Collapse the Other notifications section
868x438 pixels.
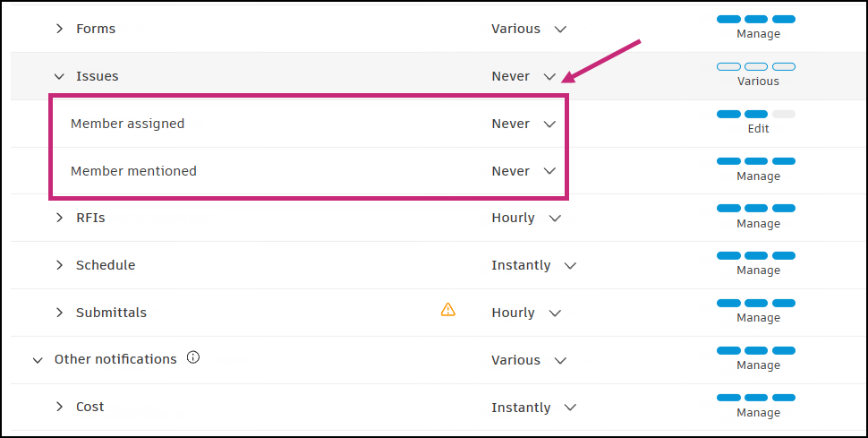click(x=38, y=360)
